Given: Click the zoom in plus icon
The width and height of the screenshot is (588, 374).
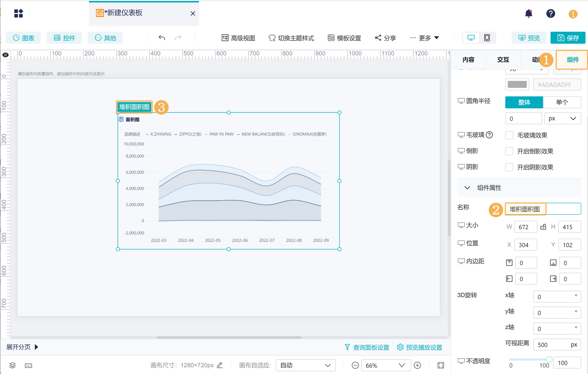Looking at the screenshot, I should coord(417,365).
